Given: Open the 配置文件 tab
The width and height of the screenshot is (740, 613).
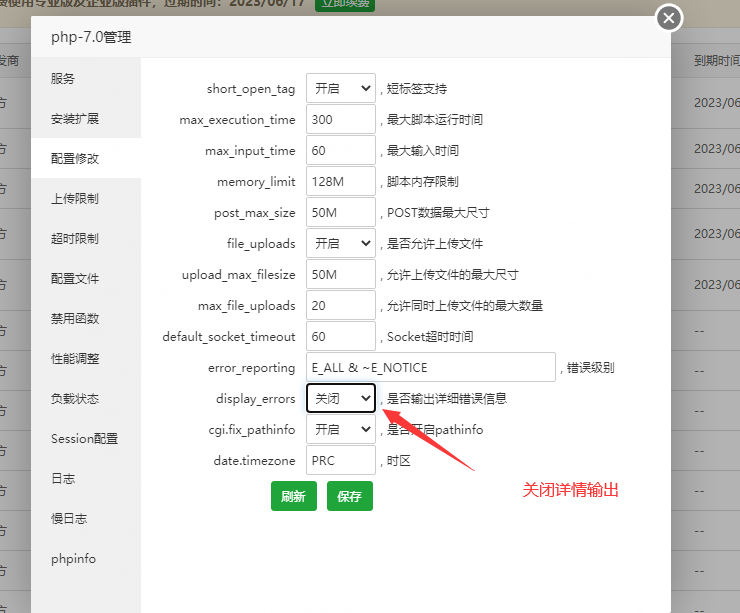Looking at the screenshot, I should tap(86, 278).
